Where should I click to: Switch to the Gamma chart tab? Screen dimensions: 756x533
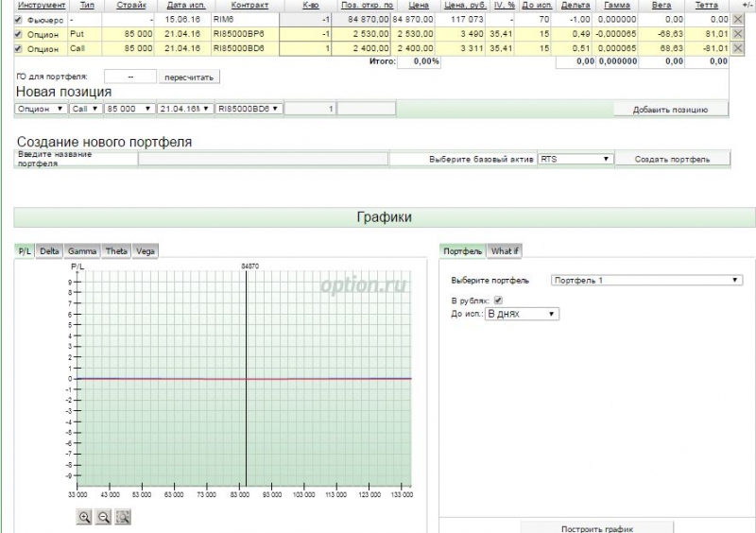coord(82,250)
